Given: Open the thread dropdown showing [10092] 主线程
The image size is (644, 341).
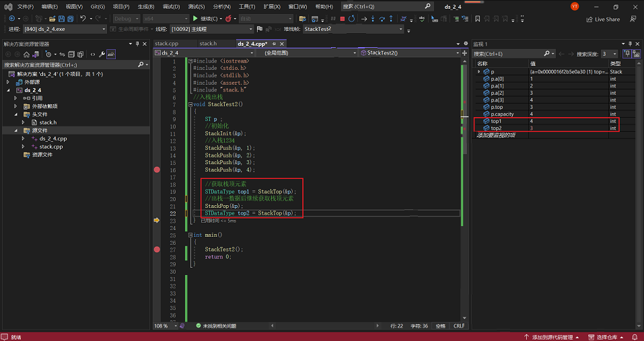Looking at the screenshot, I should click(211, 29).
